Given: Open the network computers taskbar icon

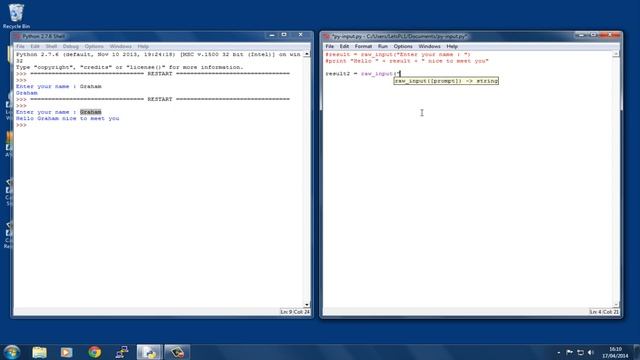Looking at the screenshot, I should (122, 352).
